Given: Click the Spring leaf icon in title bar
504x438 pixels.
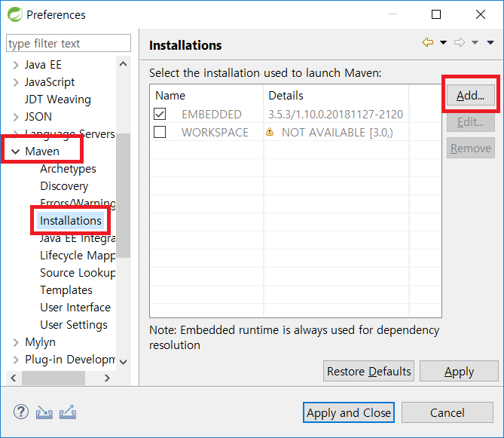Looking at the screenshot, I should (15, 14).
